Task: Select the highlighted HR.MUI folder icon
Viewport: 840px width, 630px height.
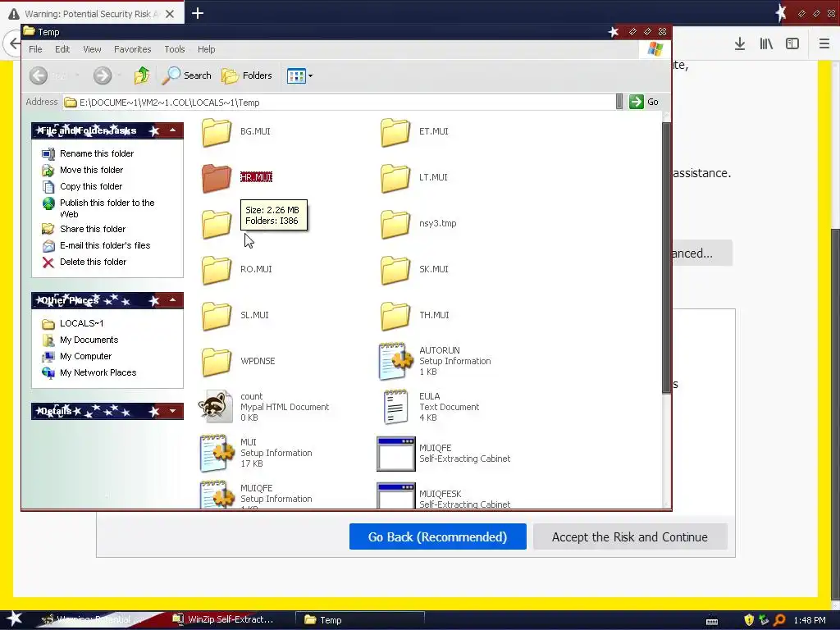Action: [217, 178]
